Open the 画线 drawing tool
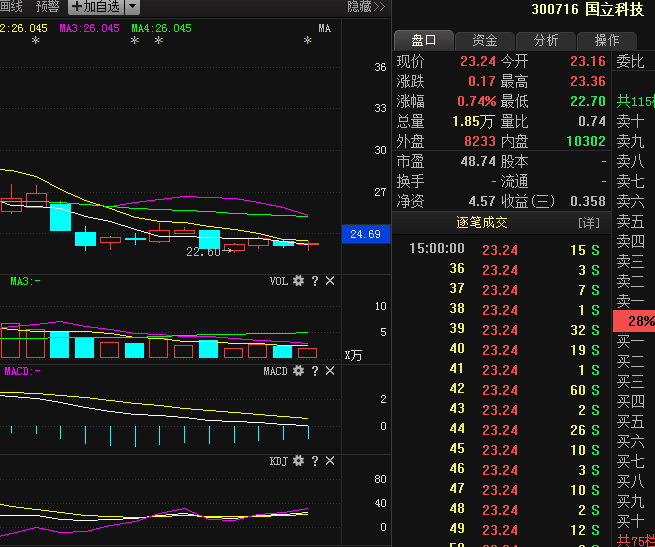The image size is (655, 547). click(11, 6)
